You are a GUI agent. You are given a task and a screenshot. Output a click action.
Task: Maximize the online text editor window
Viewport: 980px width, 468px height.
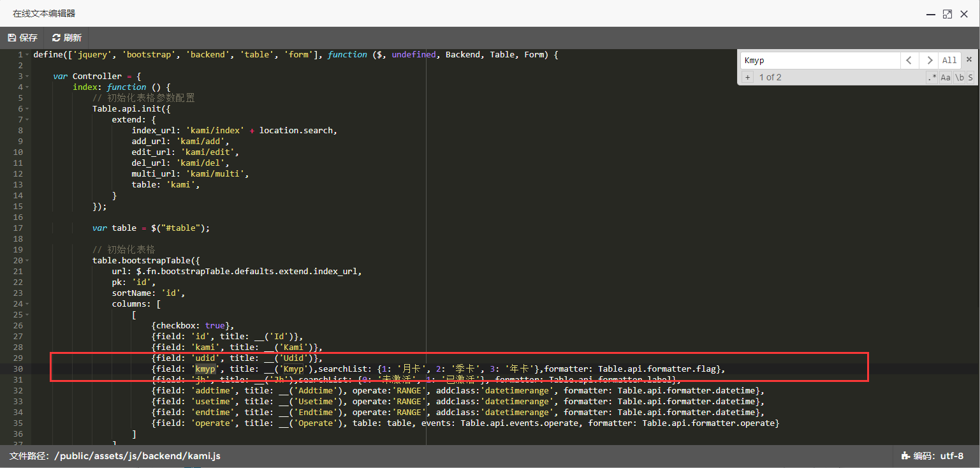pyautogui.click(x=947, y=14)
